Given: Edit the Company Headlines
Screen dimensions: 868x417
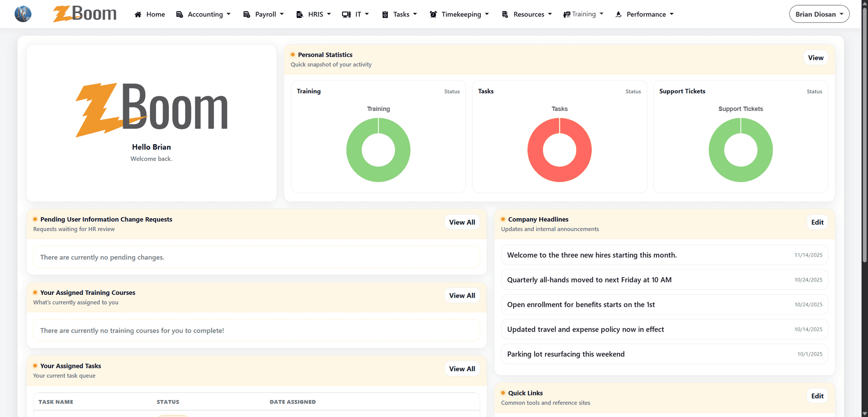Looking at the screenshot, I should (x=817, y=222).
